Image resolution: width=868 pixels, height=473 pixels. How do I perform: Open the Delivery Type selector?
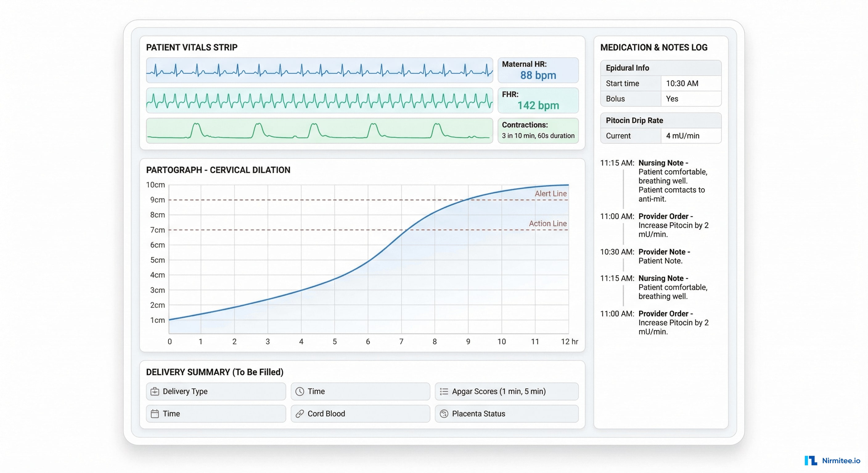[216, 391]
